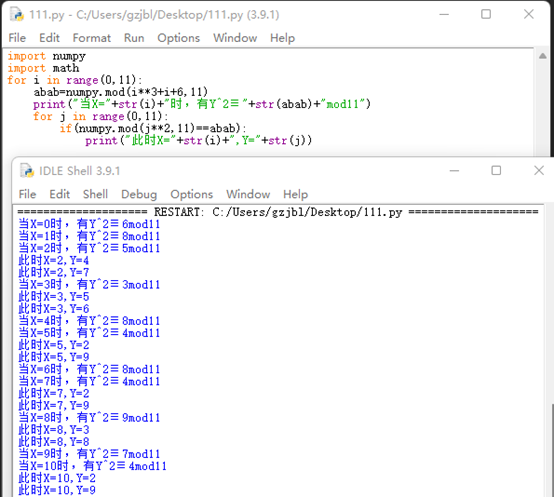554x497 pixels.
Task: Open Options menu in IDLE Shell window
Action: click(191, 194)
